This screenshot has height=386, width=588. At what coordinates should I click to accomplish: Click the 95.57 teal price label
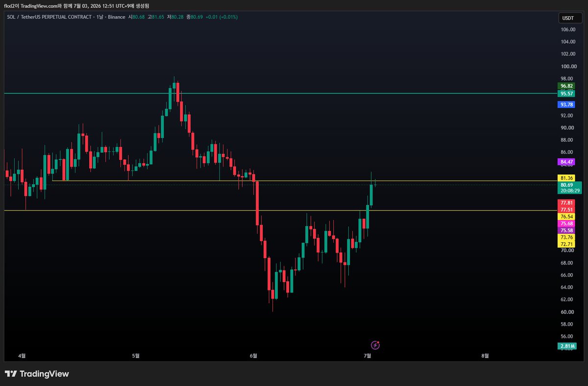567,93
